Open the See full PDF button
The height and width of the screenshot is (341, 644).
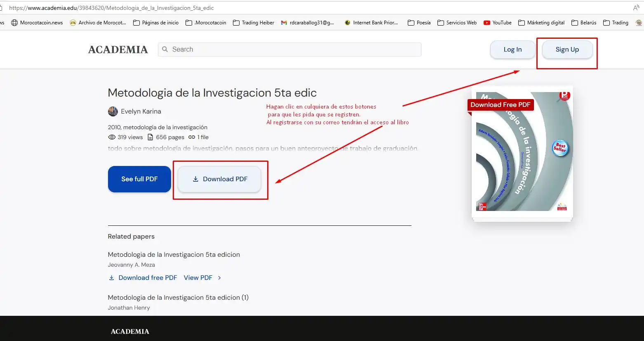(139, 179)
